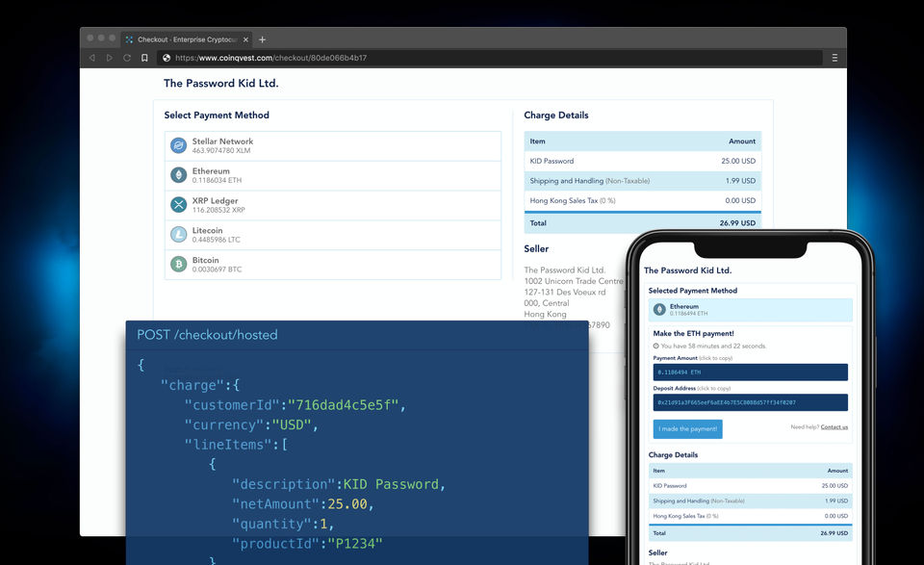Click the coinqvest.com address bar
The height and width of the screenshot is (565, 924).
pyautogui.click(x=489, y=58)
